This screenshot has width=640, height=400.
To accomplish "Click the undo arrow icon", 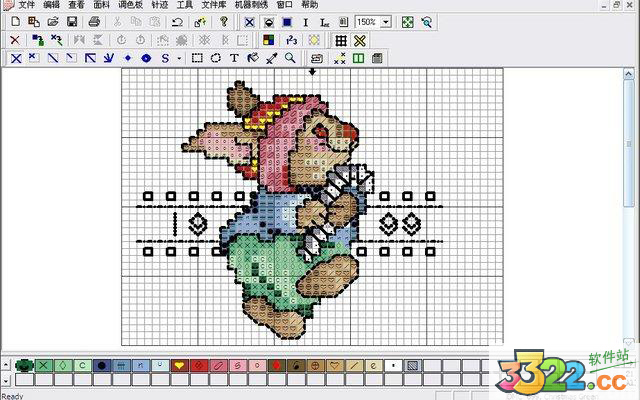I will tap(177, 22).
